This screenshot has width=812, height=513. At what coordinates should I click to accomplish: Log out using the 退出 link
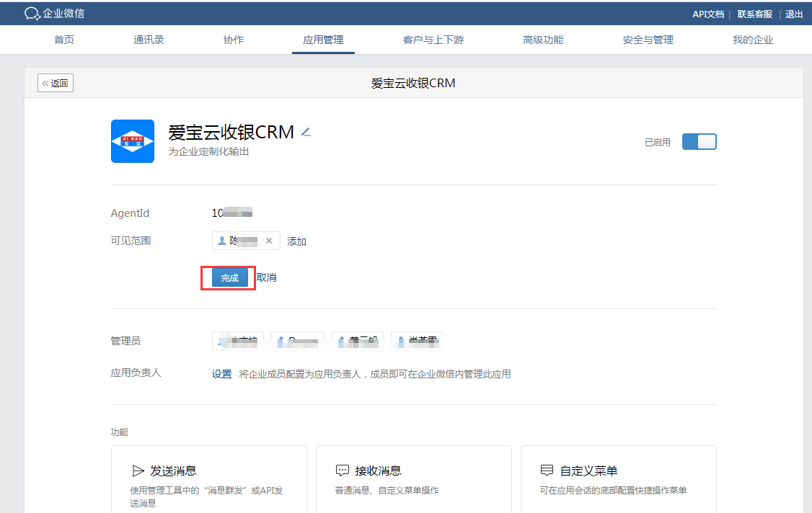(x=794, y=14)
